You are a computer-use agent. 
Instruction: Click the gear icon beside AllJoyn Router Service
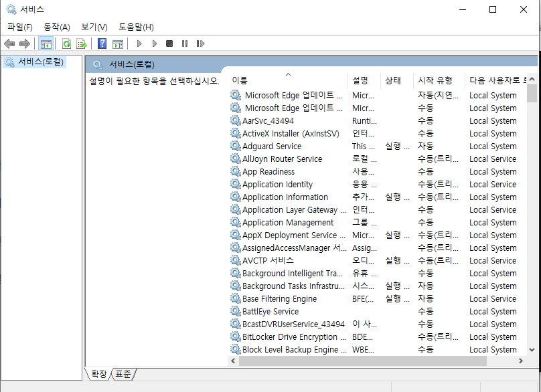pyautogui.click(x=236, y=159)
